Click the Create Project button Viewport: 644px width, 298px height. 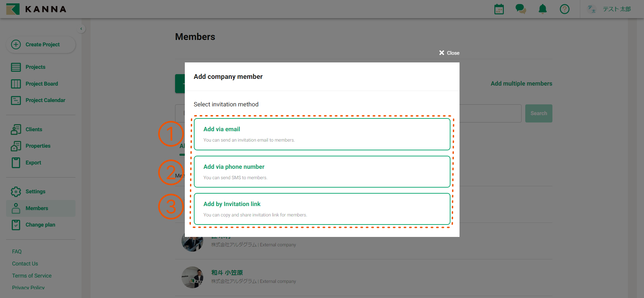[x=41, y=45]
